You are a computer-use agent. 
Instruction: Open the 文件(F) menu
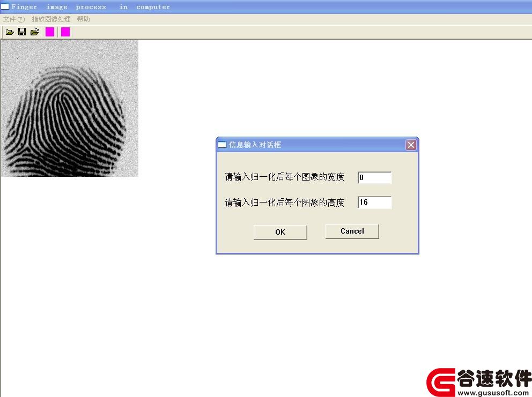[14, 19]
